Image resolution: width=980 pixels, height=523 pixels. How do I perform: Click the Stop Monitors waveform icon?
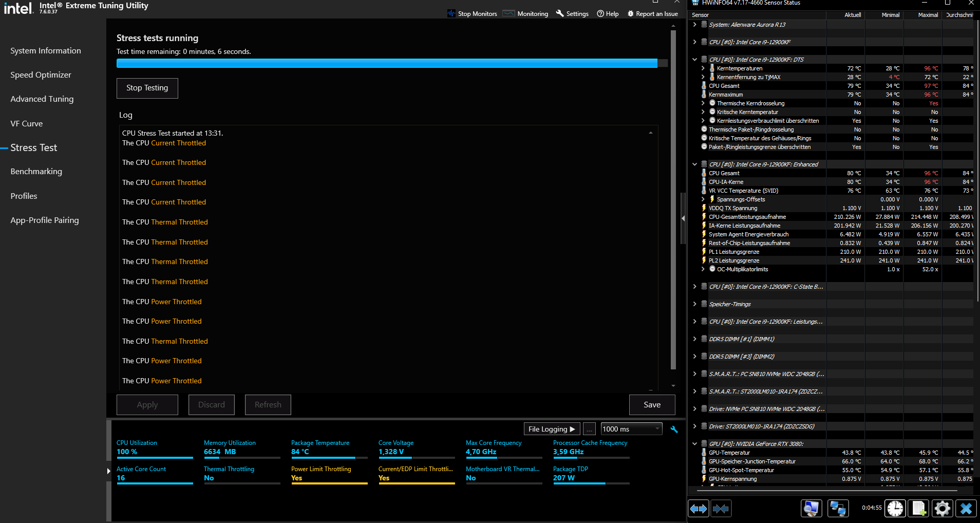click(451, 13)
